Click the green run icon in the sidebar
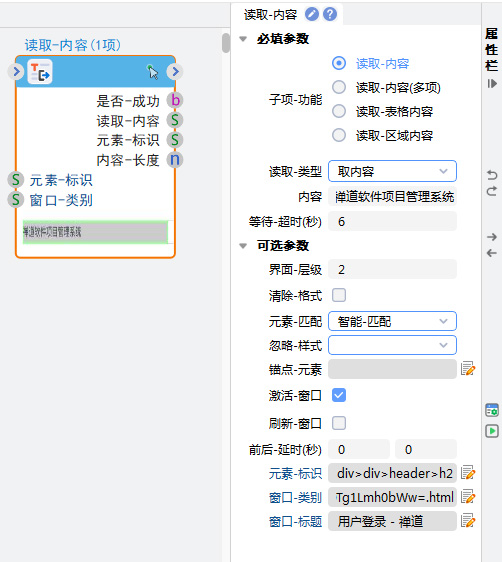 click(x=492, y=431)
